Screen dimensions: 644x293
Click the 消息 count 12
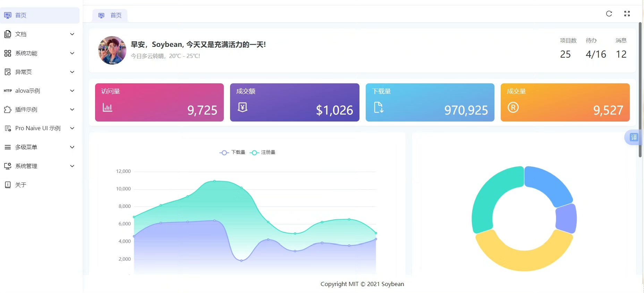621,54
